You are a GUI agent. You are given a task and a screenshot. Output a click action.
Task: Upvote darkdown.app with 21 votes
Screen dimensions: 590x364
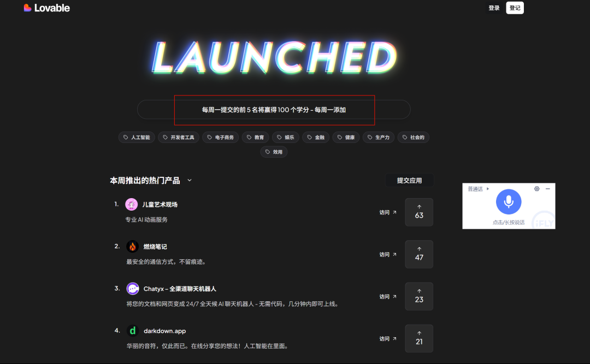419,338
